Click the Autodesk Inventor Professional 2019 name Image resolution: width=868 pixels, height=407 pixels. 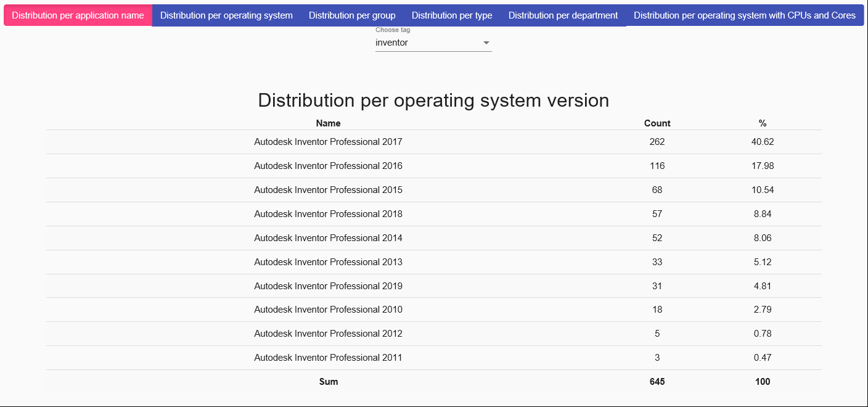coord(328,286)
